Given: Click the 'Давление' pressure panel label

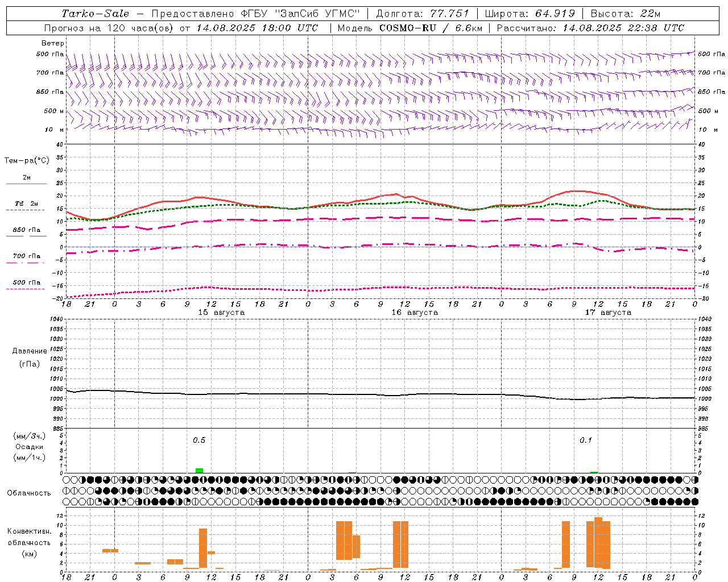Looking at the screenshot, I should click(x=30, y=351).
